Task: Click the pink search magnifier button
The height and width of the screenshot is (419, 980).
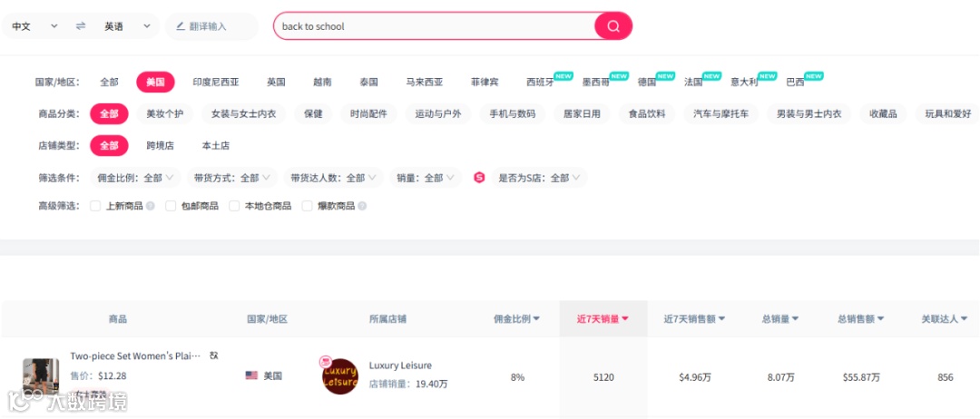Action: point(613,26)
